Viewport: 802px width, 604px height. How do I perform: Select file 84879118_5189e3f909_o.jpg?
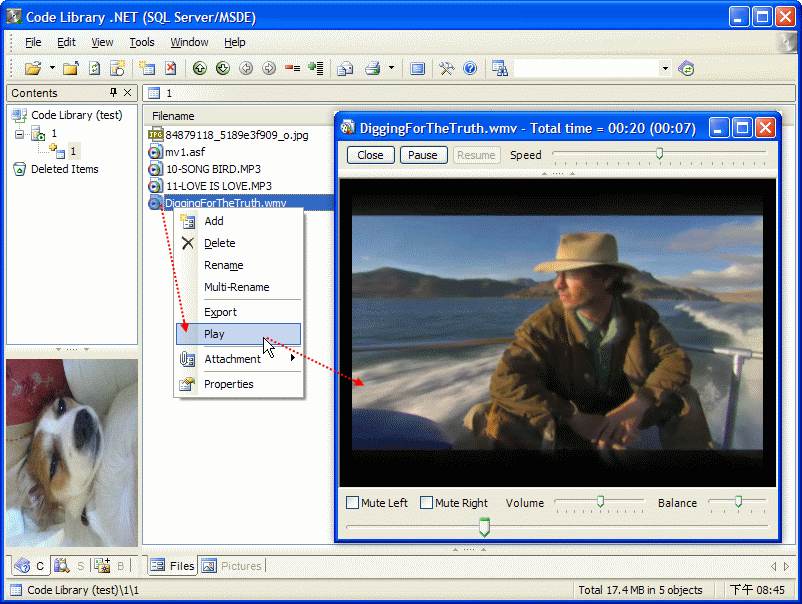[x=237, y=135]
